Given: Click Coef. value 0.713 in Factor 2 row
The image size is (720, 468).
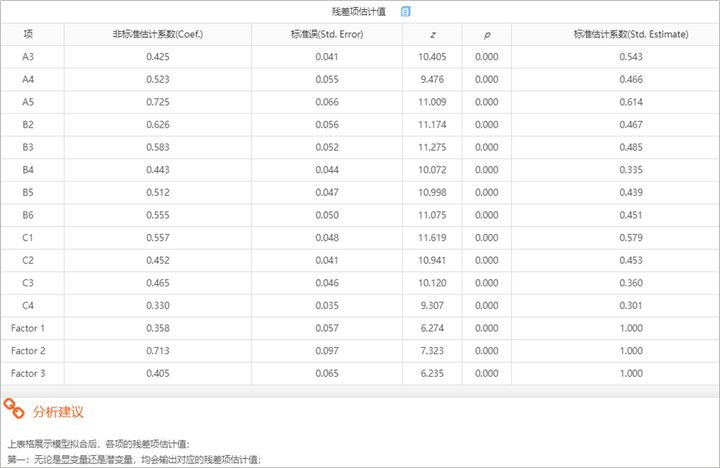Looking at the screenshot, I should [x=158, y=350].
